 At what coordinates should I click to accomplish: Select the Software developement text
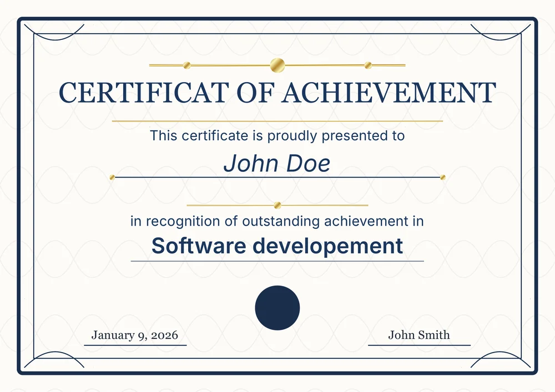click(x=277, y=245)
